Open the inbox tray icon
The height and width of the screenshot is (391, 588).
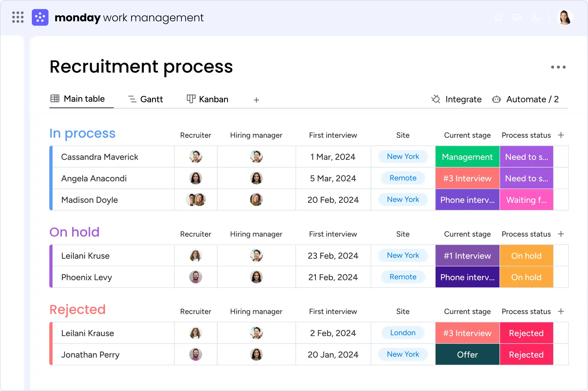(517, 18)
